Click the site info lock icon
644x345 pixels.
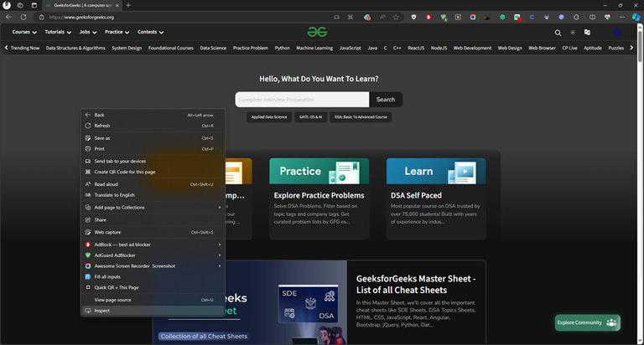pos(41,18)
